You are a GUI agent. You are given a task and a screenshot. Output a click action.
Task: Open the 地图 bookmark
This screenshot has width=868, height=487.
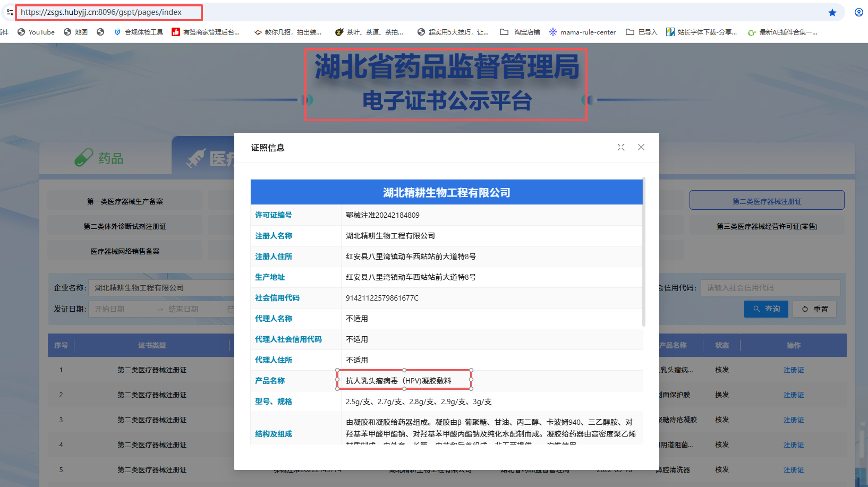point(75,32)
